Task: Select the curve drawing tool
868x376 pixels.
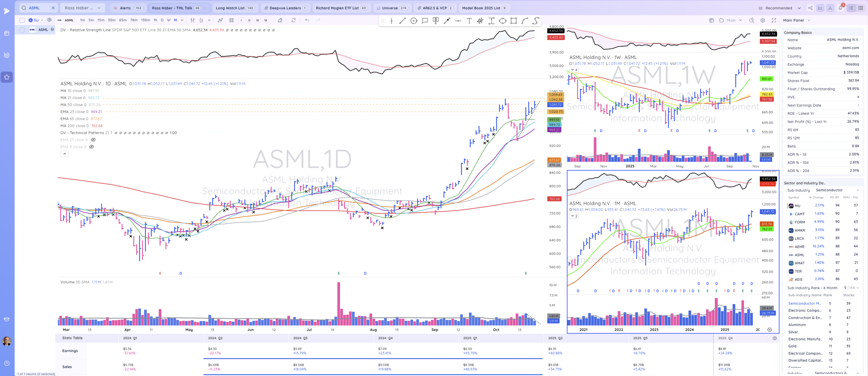Action: [x=525, y=21]
